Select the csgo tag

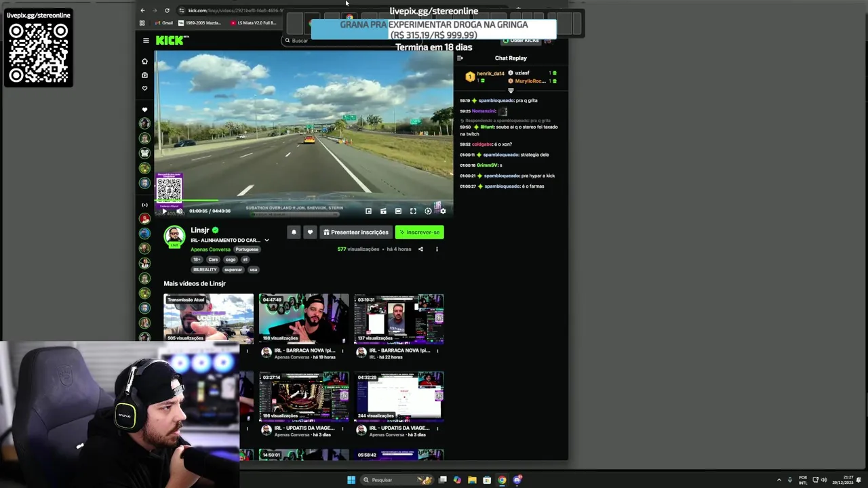click(231, 260)
